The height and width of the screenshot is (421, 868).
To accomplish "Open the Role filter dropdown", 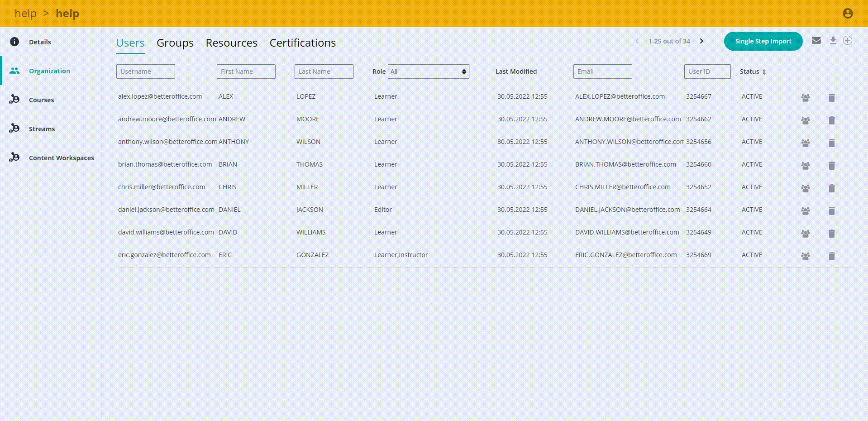I will tap(428, 72).
